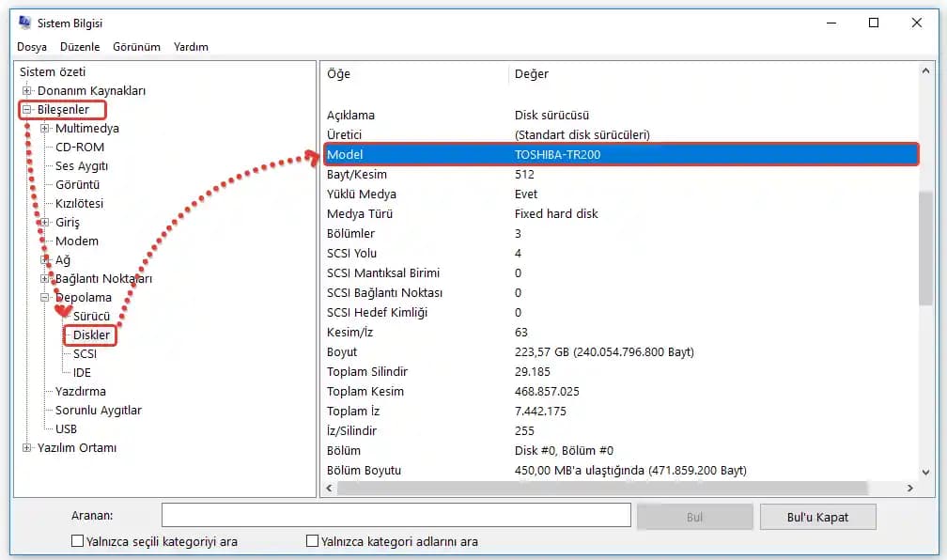Screen dimensions: 947x560
Task: Collapse the Bileşenler tree node
Action: coord(27,110)
